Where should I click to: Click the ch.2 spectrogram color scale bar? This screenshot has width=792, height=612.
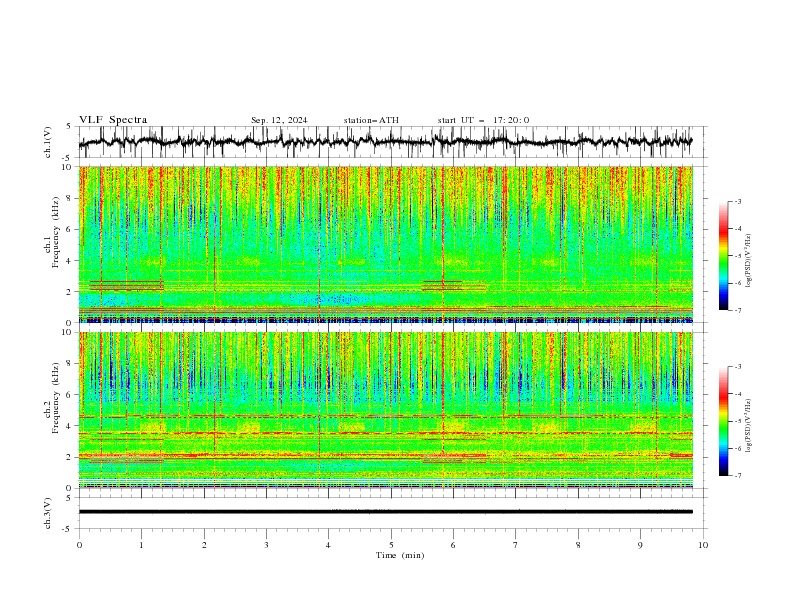click(x=723, y=421)
